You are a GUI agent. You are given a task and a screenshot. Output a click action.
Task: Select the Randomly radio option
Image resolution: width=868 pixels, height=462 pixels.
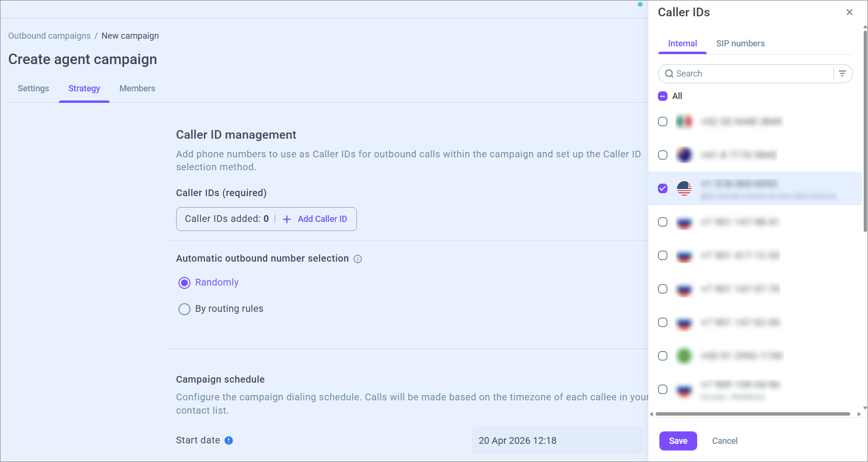(184, 283)
